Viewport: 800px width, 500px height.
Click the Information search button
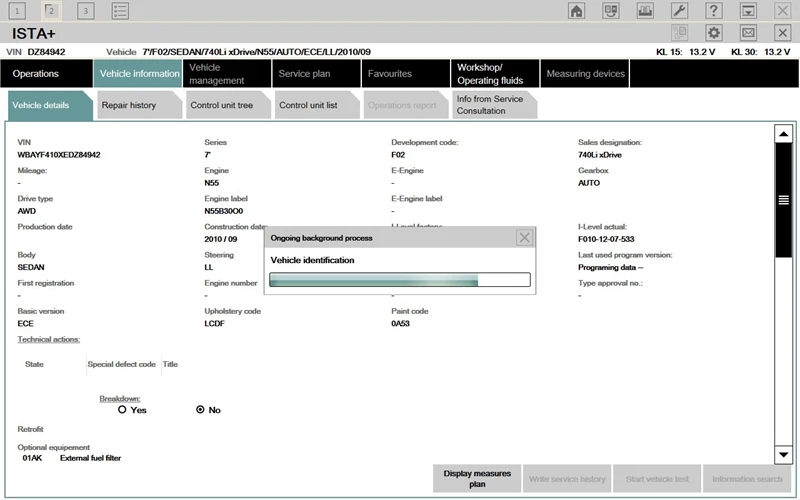[x=747, y=479]
